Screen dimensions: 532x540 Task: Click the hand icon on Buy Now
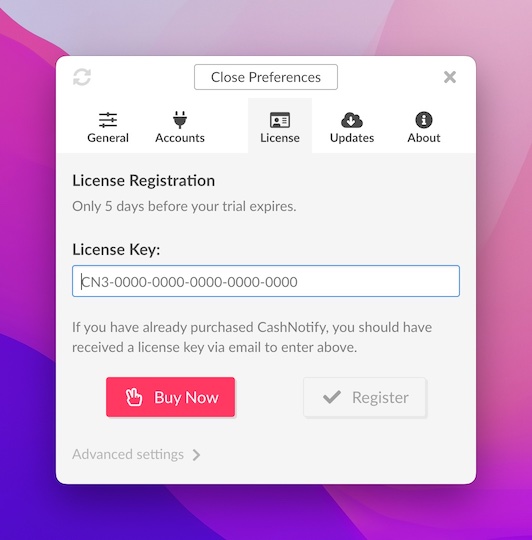pos(134,397)
